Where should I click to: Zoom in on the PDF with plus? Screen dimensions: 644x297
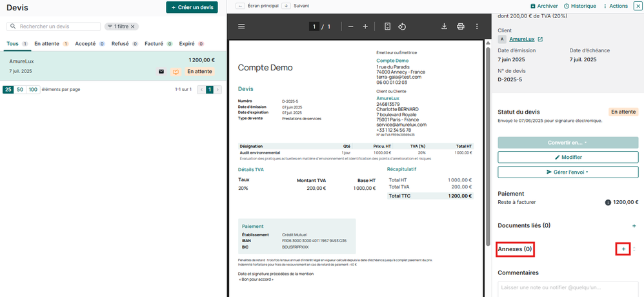point(365,26)
